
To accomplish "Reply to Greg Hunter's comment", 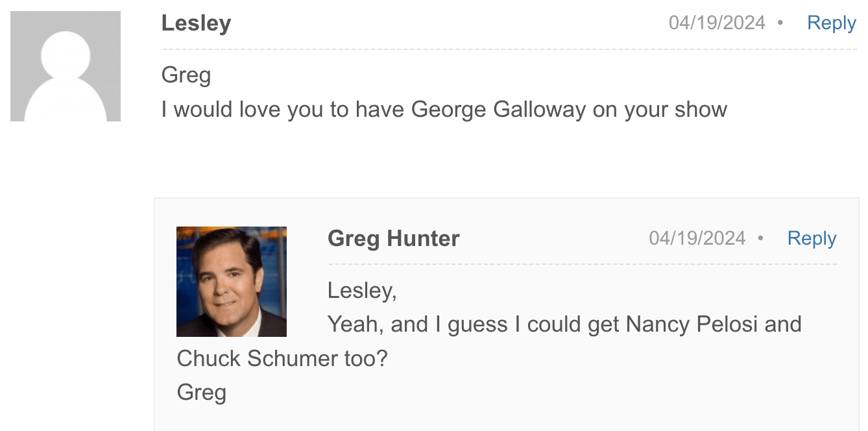I will pos(812,238).
